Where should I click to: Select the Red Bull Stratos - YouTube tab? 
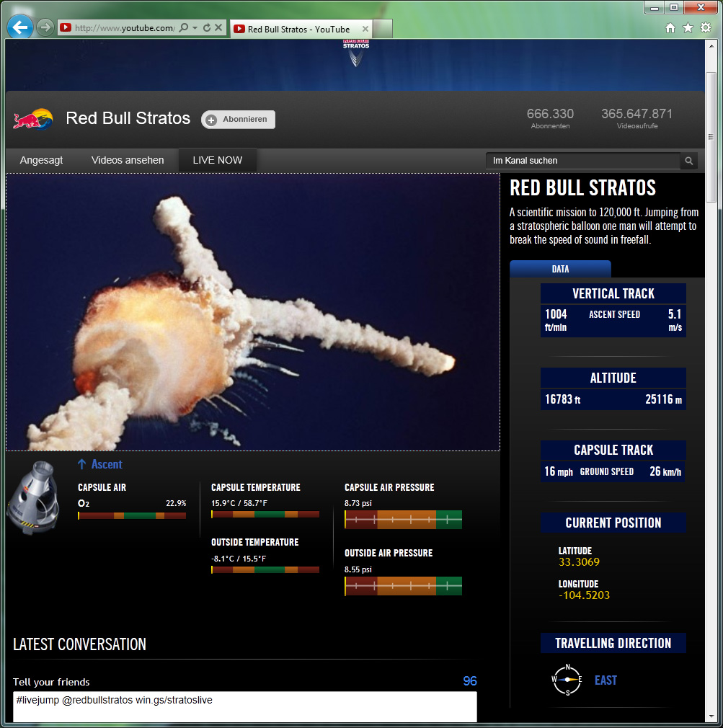(299, 30)
